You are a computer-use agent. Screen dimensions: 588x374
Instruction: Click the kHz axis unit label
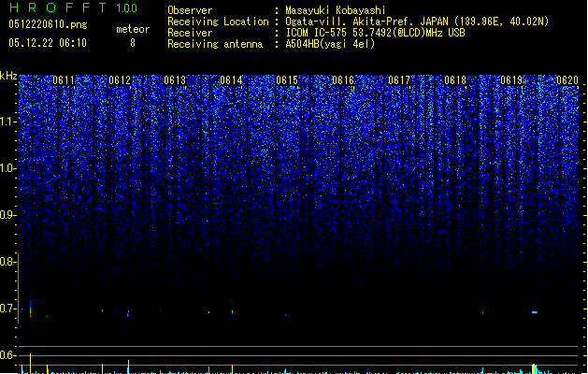(8, 76)
